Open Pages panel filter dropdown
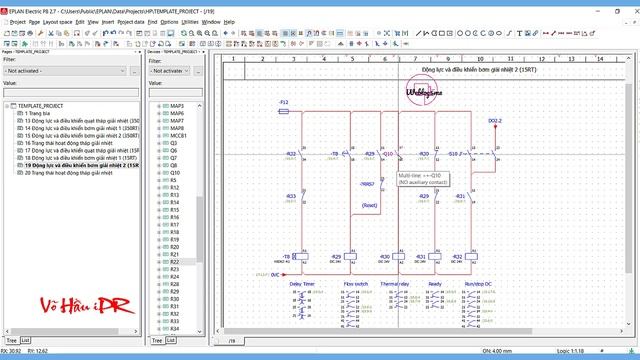The height and width of the screenshot is (360, 640). coord(65,71)
